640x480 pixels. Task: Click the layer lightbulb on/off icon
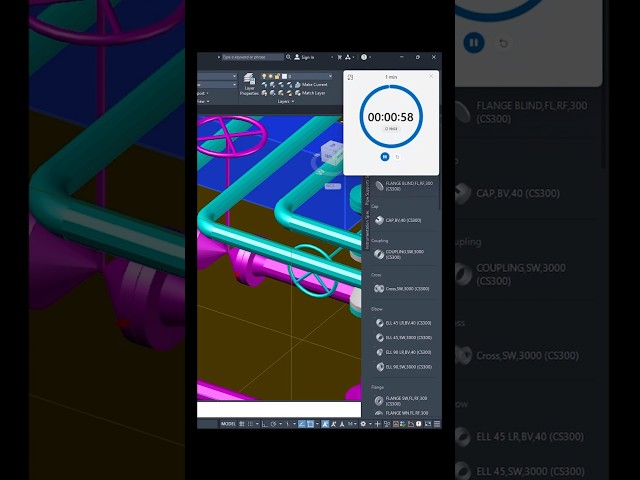[264, 76]
